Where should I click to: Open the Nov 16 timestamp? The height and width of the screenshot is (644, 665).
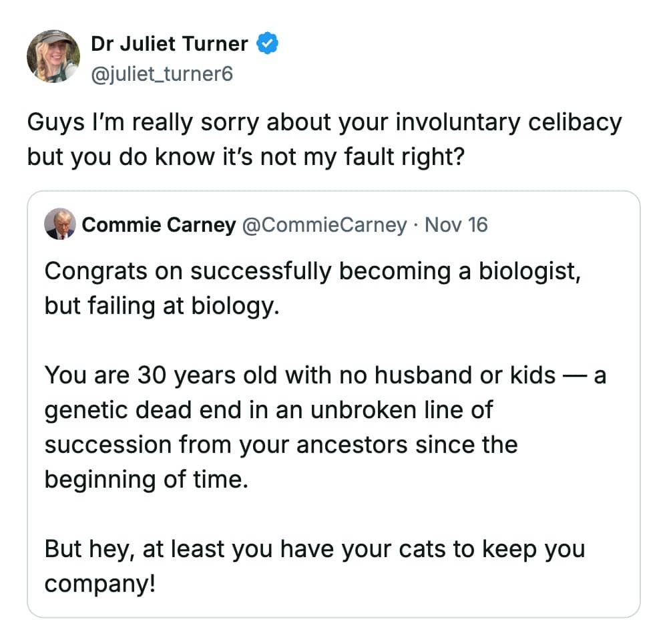[x=456, y=225]
